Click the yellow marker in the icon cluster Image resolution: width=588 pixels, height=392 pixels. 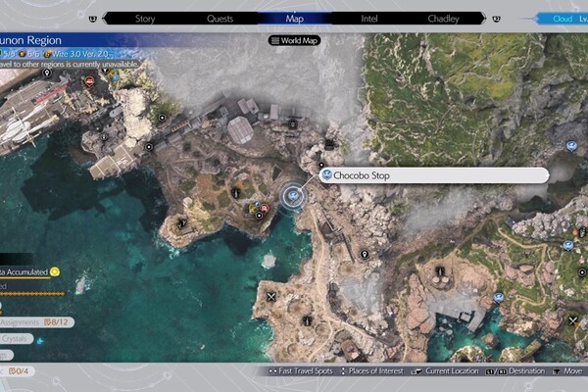[x=253, y=208]
